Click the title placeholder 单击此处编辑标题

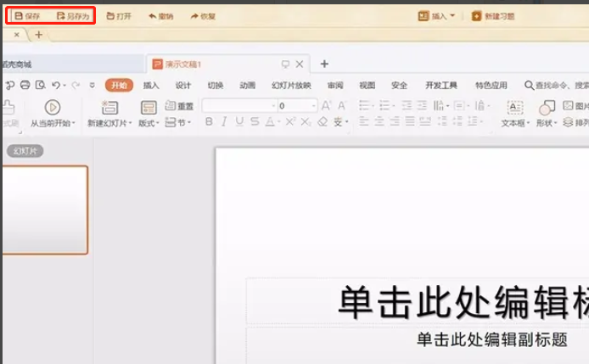458,301
